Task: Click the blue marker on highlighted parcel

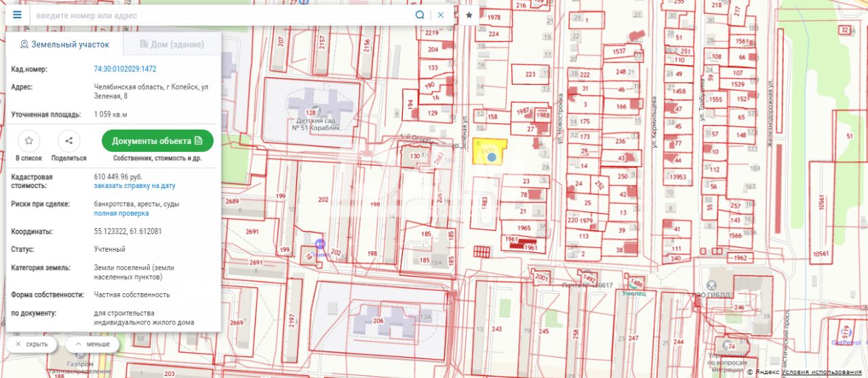Action: (492, 157)
